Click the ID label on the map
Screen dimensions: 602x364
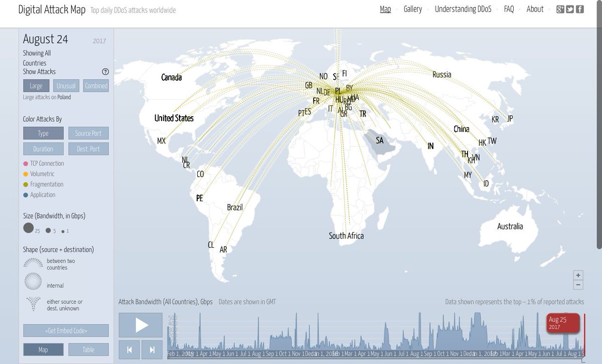click(x=486, y=185)
